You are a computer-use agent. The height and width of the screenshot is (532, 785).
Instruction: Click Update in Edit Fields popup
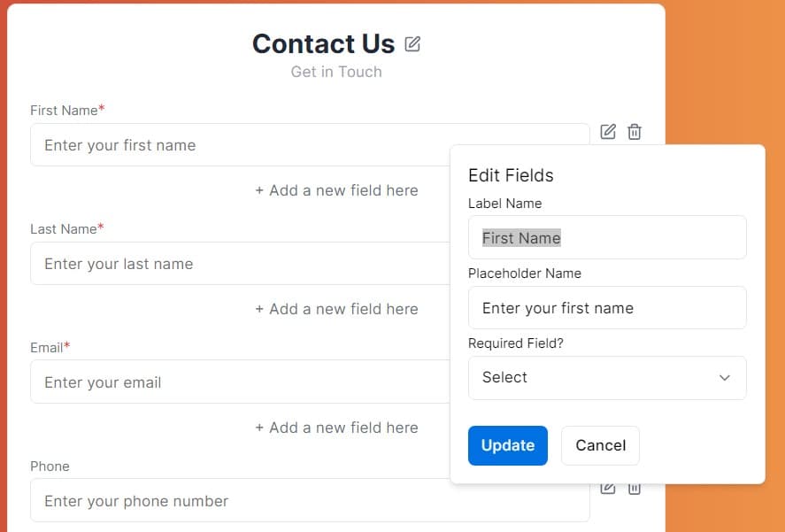click(x=508, y=445)
